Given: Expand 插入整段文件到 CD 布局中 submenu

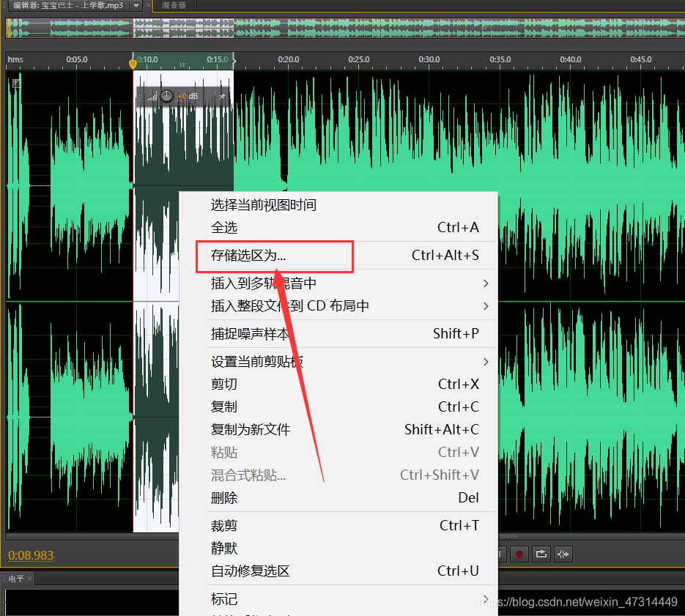Looking at the screenshot, I should point(485,306).
